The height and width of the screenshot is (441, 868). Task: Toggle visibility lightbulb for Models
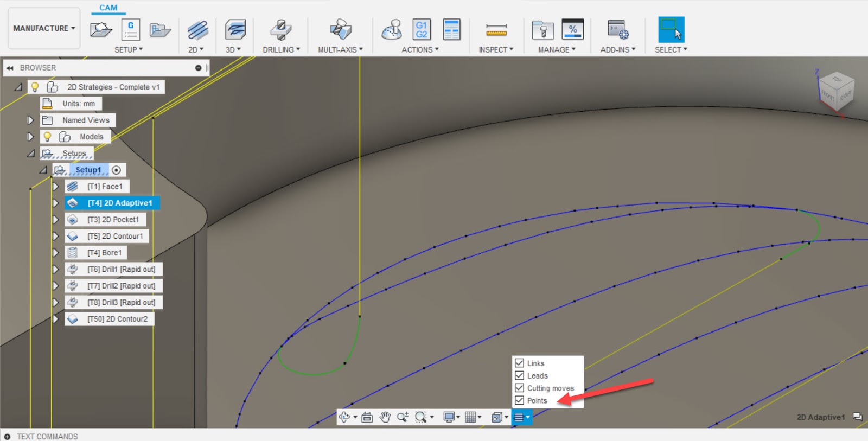pyautogui.click(x=47, y=137)
